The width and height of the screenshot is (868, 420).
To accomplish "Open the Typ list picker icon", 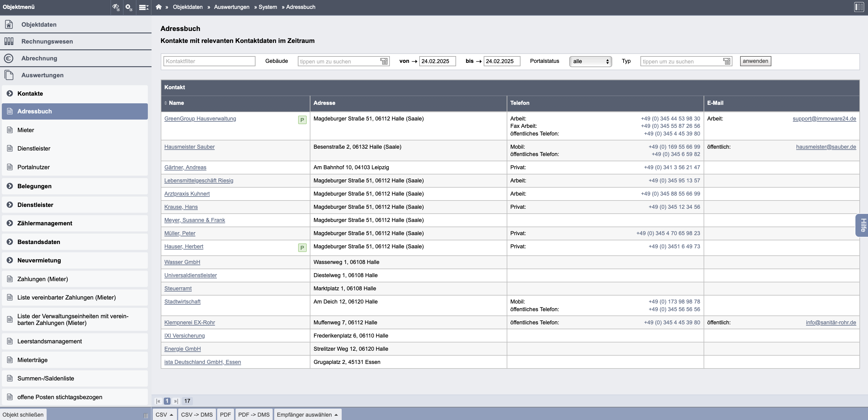I will click(727, 61).
